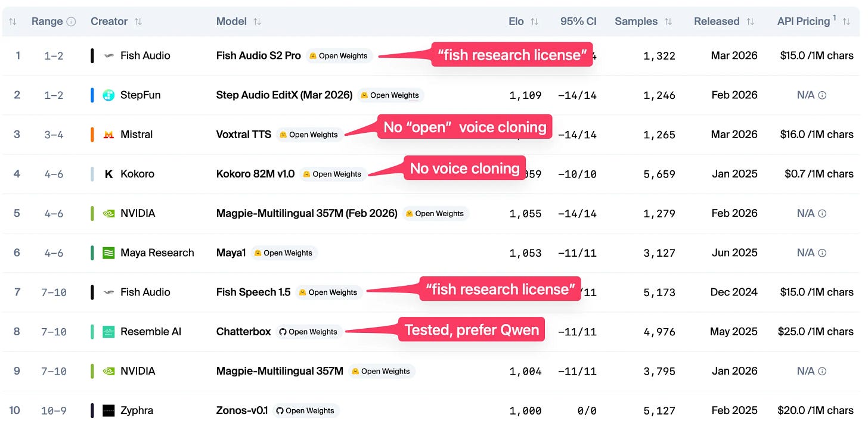Click info icon for row 9 Magpie pricing
This screenshot has width=868, height=430.
click(822, 371)
